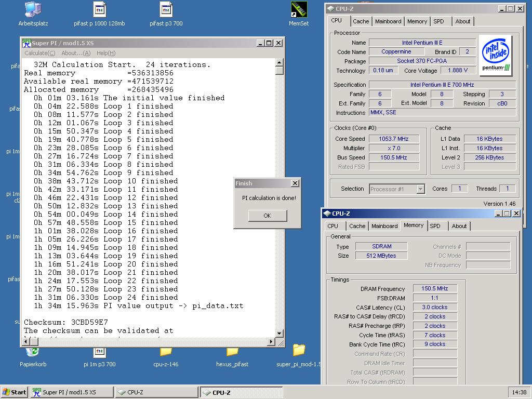Screen dimensions: 532x399
Task: Click the Level 2 cache value 256 KBytes
Action: [490, 157]
